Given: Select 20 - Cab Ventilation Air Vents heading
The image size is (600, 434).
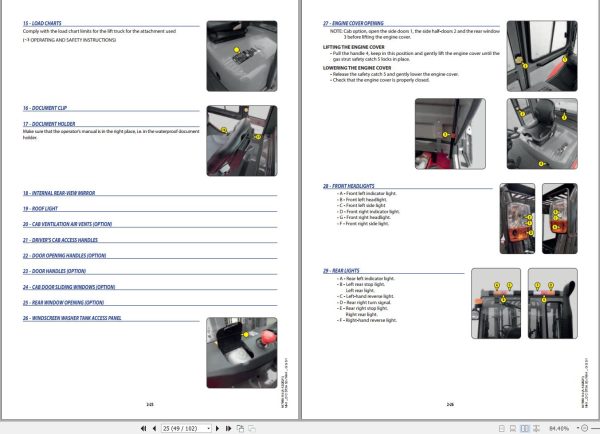Looking at the screenshot, I should pyautogui.click(x=67, y=224).
